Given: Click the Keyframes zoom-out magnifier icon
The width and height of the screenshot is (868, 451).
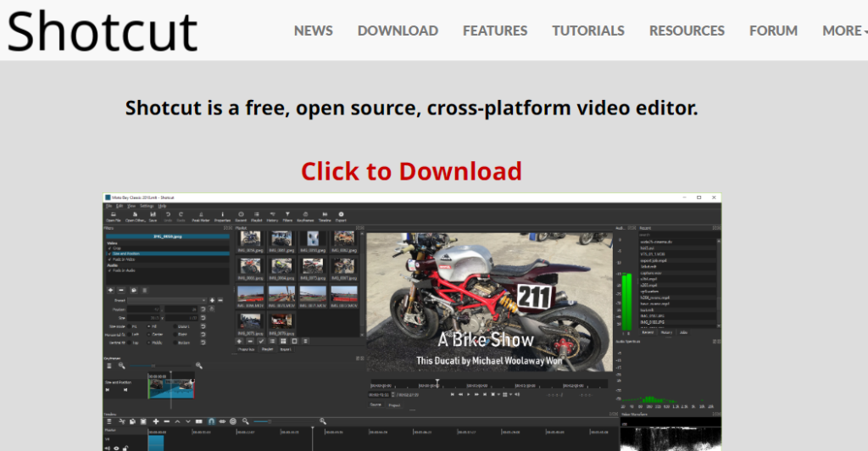Looking at the screenshot, I should pos(122,365).
